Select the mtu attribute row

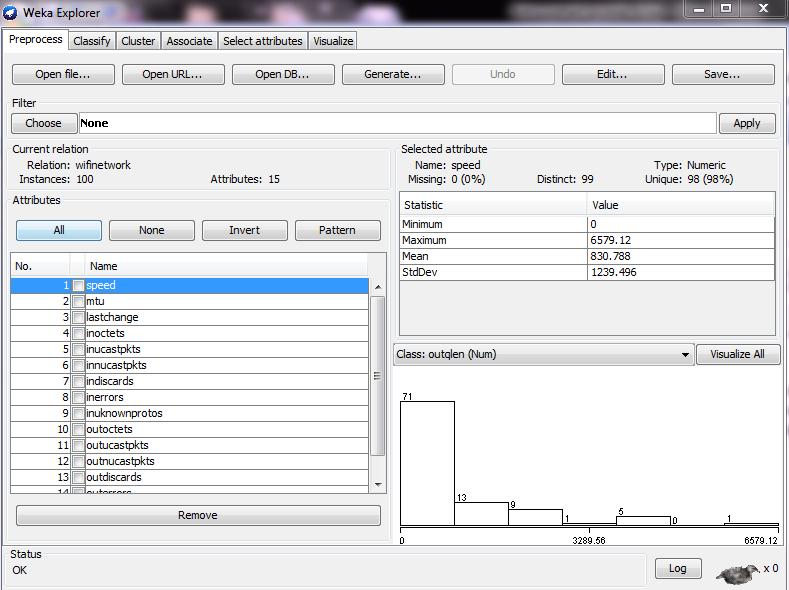190,302
